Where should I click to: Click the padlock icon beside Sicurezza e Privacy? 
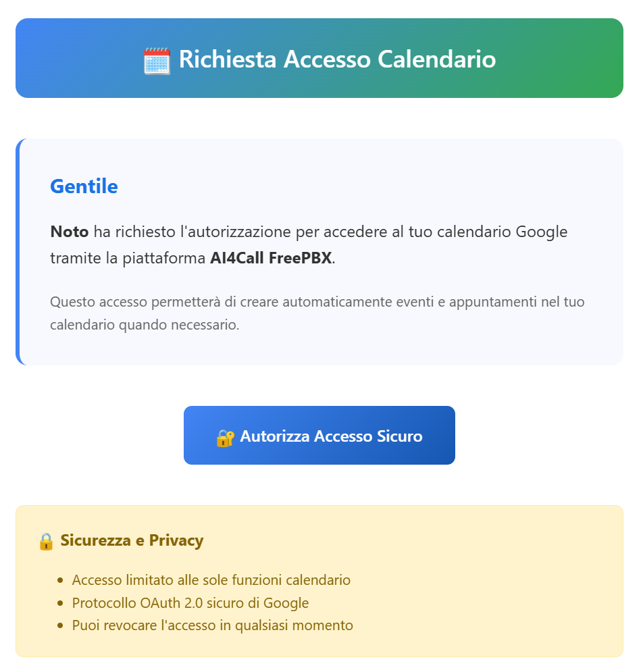46,542
